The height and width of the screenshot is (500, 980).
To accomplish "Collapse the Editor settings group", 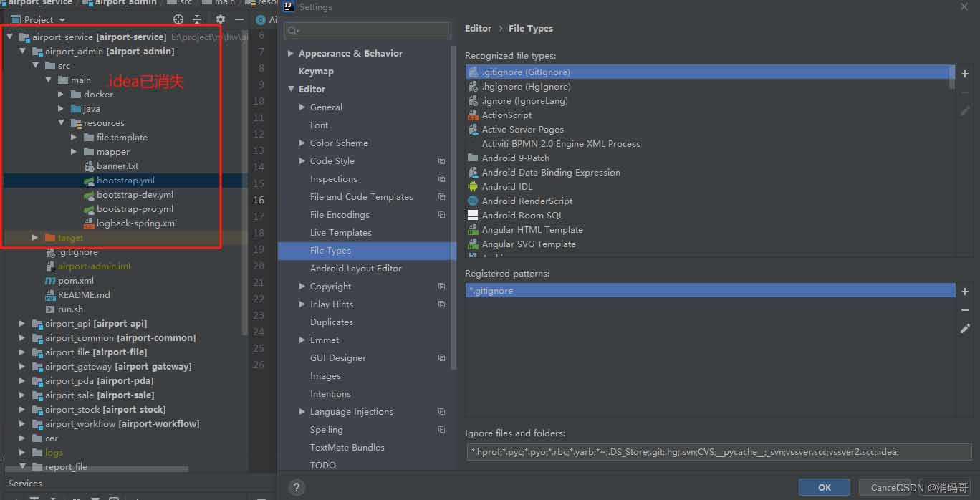I will point(291,90).
